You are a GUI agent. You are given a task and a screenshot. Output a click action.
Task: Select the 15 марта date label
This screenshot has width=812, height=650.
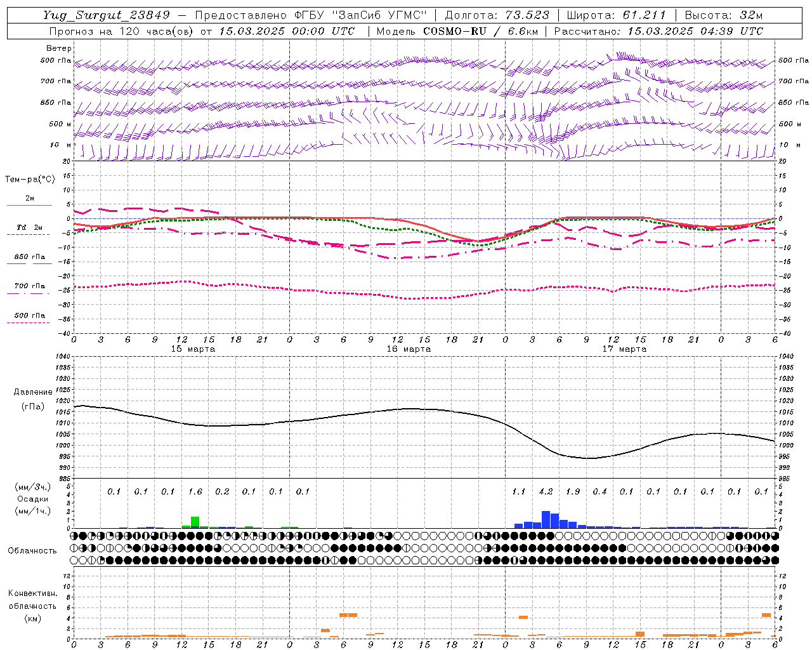[193, 349]
